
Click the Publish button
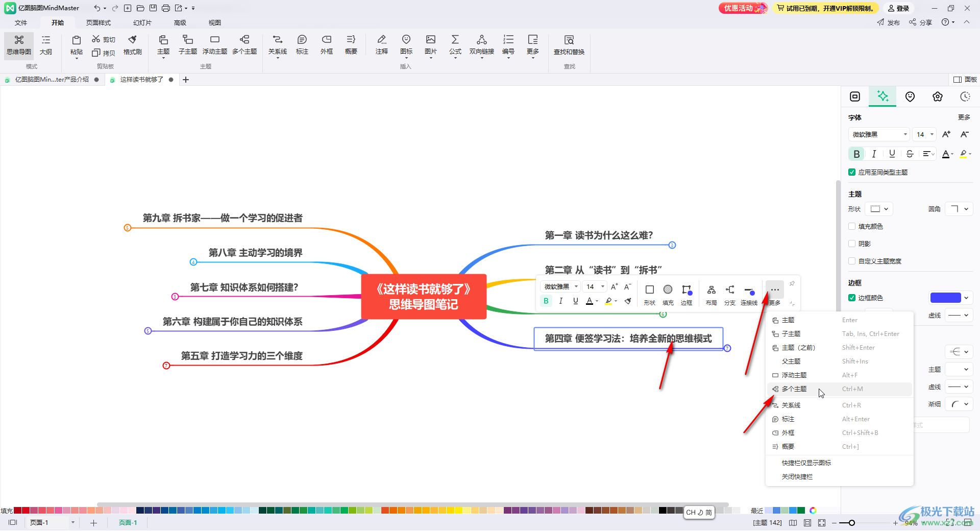pos(889,22)
